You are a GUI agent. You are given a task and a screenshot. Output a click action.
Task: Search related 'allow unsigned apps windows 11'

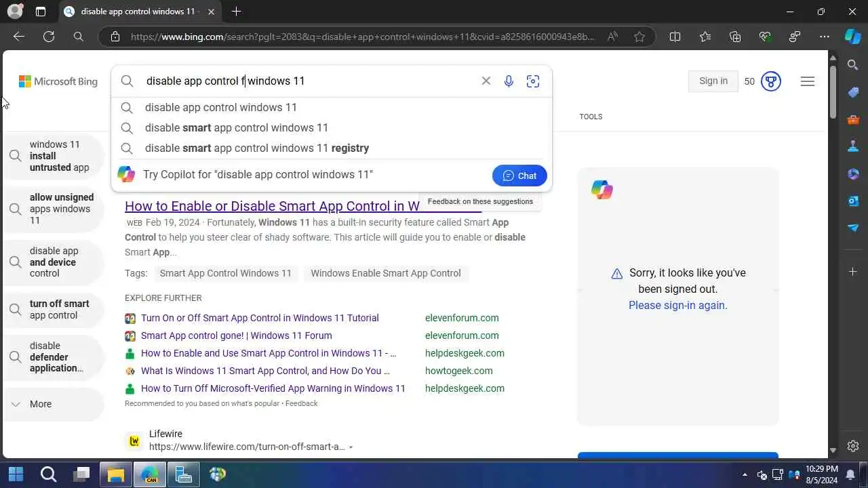(x=54, y=209)
